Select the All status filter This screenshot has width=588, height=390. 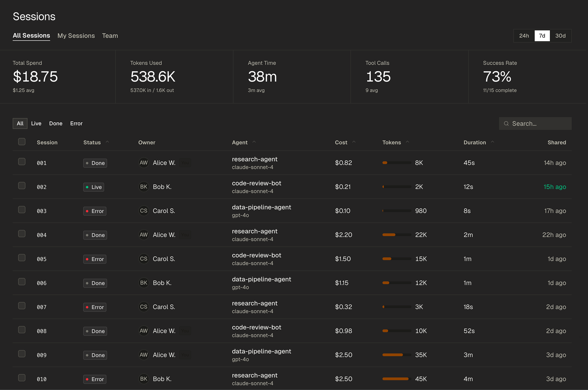click(20, 124)
